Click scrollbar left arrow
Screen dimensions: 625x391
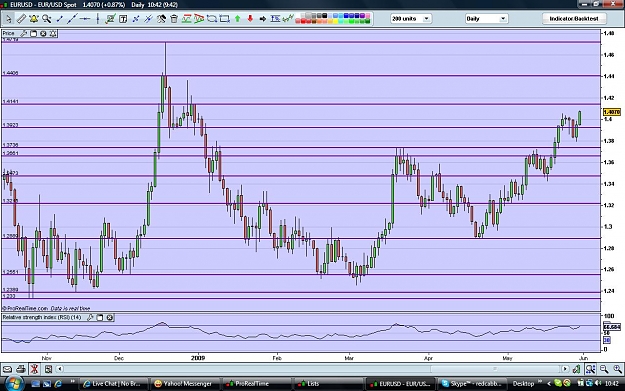(x=60, y=369)
